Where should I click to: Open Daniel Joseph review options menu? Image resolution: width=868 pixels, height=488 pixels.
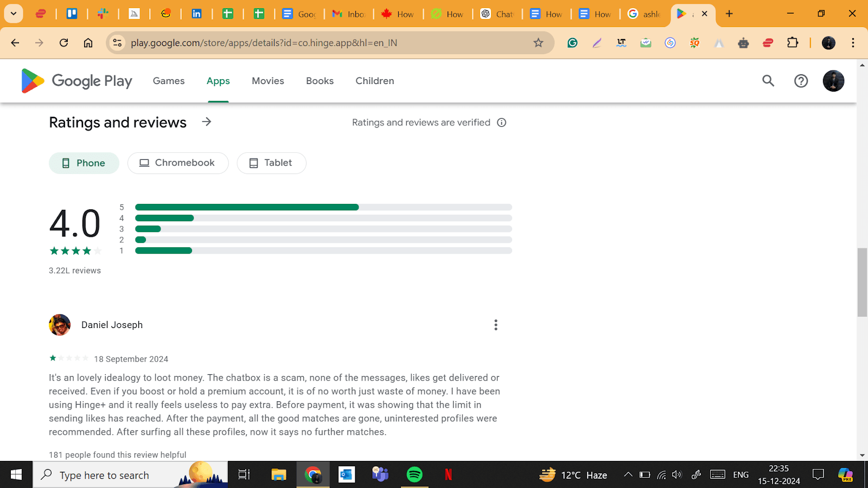496,325
